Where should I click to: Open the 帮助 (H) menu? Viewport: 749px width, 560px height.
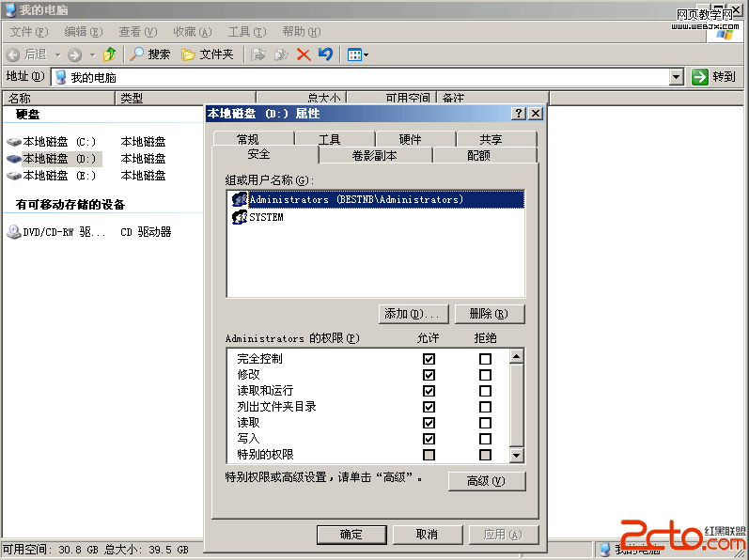[301, 32]
